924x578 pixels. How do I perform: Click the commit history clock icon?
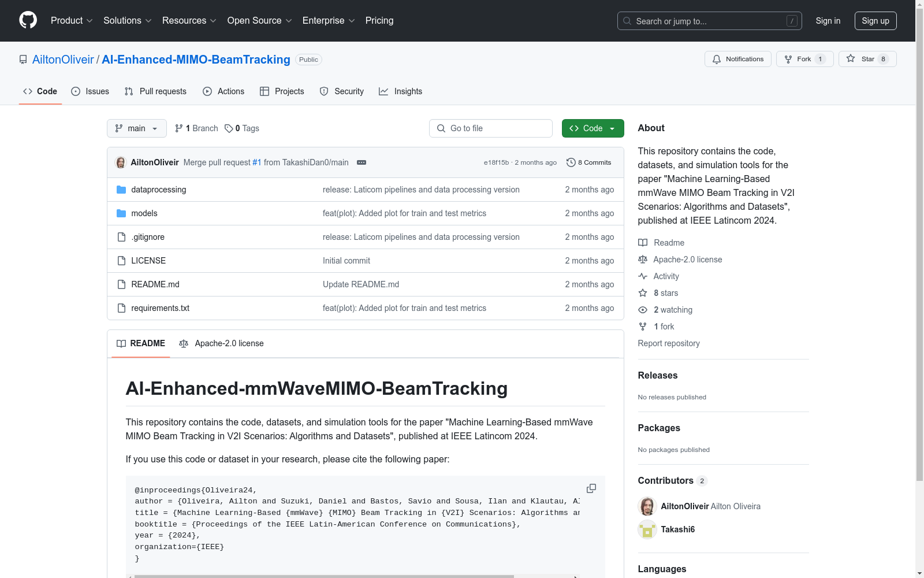[571, 162]
